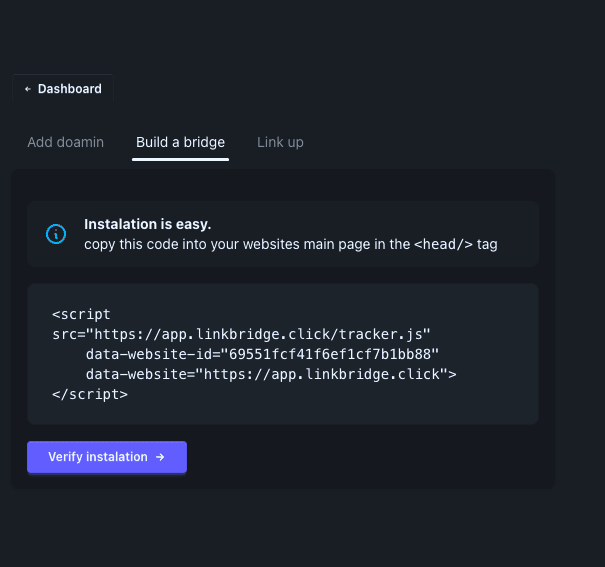The image size is (605, 567).
Task: Click the tracker.js src URL line
Action: pyautogui.click(x=241, y=334)
